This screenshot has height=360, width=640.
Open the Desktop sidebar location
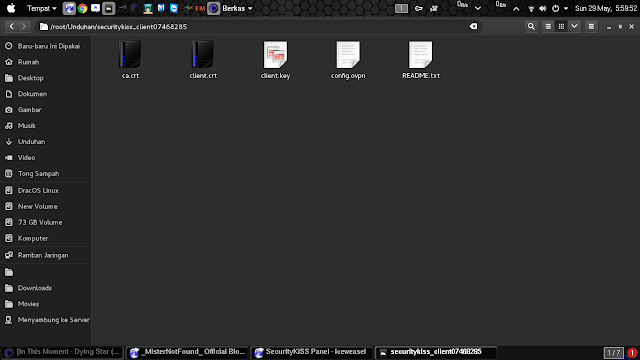coord(45,78)
